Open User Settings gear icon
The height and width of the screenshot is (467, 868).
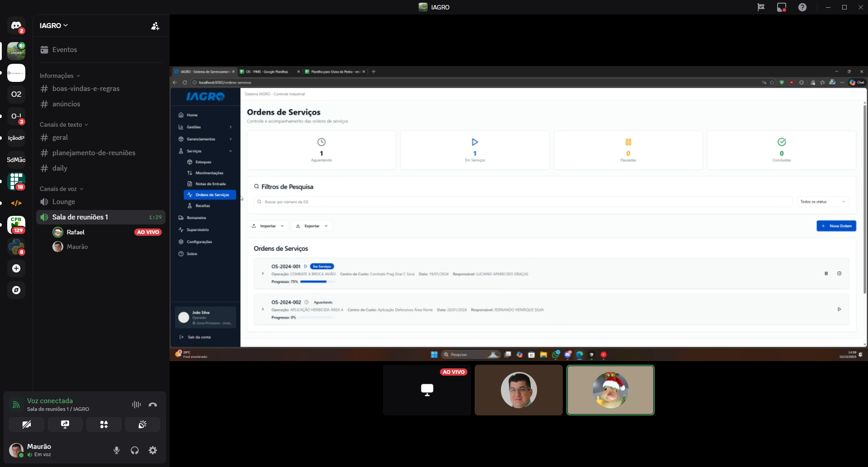[153, 450]
